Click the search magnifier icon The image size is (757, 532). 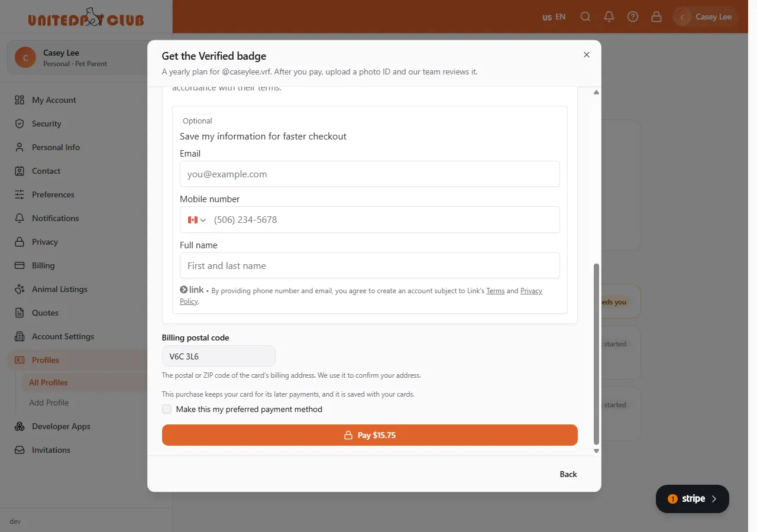pos(585,17)
